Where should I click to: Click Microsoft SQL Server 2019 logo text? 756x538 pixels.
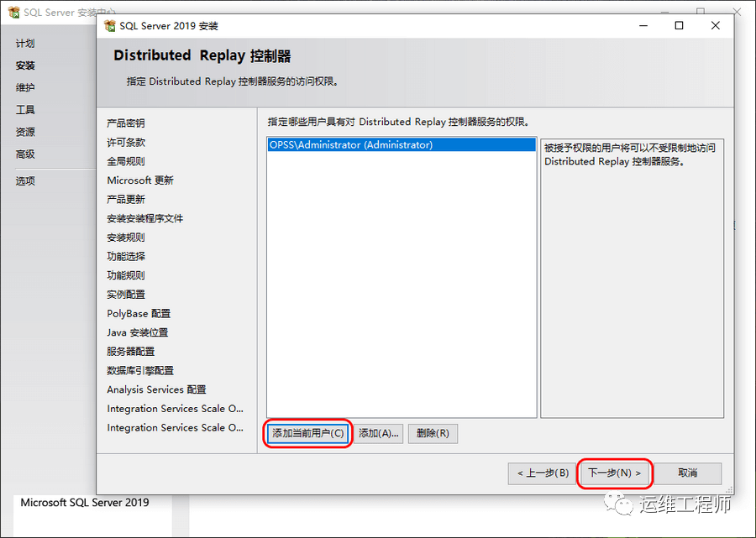85,503
